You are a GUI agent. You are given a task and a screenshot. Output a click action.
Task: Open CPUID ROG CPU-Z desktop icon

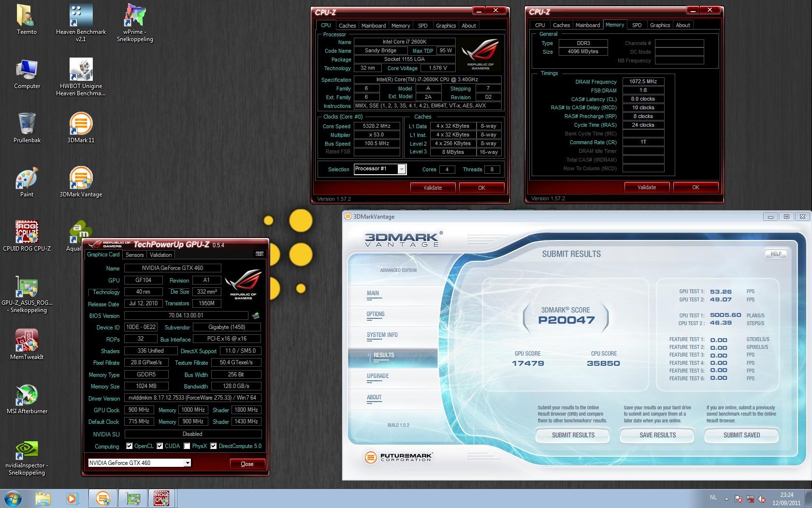tap(27, 237)
